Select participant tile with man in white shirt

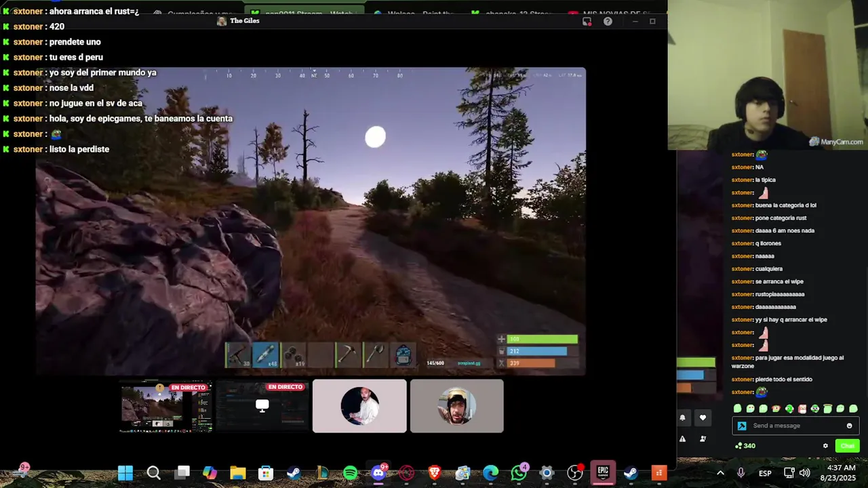[x=359, y=405]
